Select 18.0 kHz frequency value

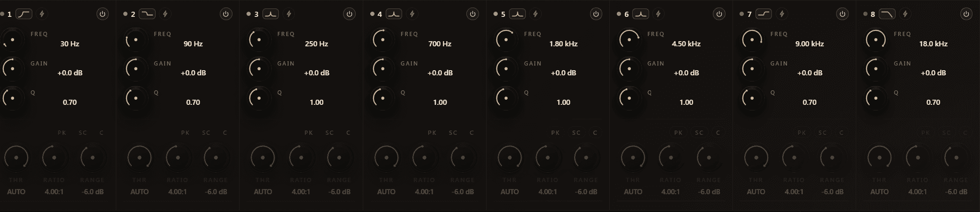(933, 44)
